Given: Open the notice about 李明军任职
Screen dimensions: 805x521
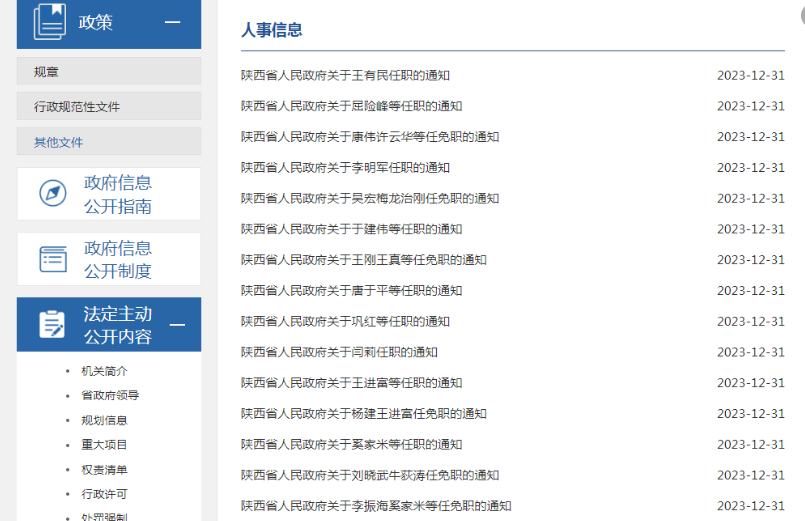Looking at the screenshot, I should [x=345, y=168].
